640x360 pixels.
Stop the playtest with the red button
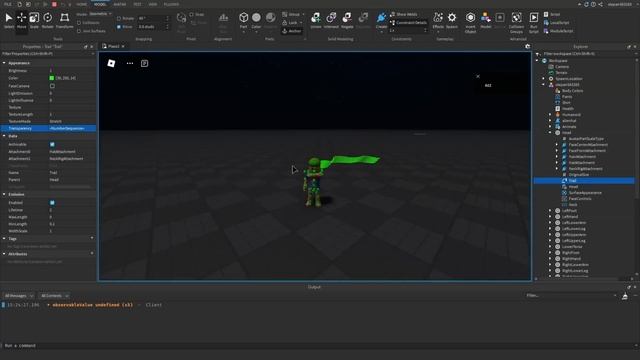[x=54, y=4]
